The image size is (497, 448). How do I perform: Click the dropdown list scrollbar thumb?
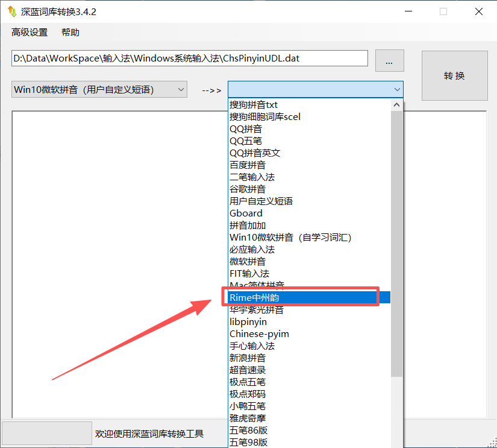tap(396, 244)
